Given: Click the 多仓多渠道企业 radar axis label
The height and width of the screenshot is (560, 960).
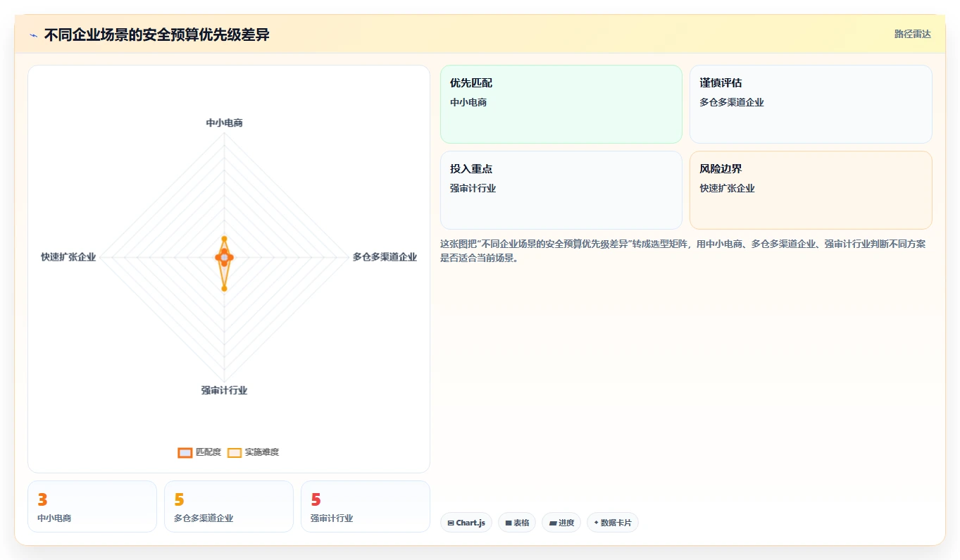Looking at the screenshot, I should pyautogui.click(x=385, y=257).
